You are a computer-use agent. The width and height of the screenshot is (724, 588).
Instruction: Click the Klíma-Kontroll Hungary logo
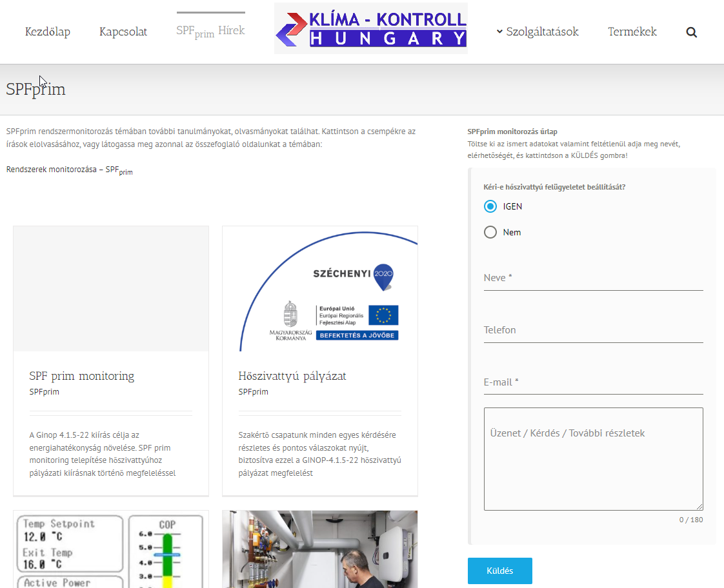(370, 28)
